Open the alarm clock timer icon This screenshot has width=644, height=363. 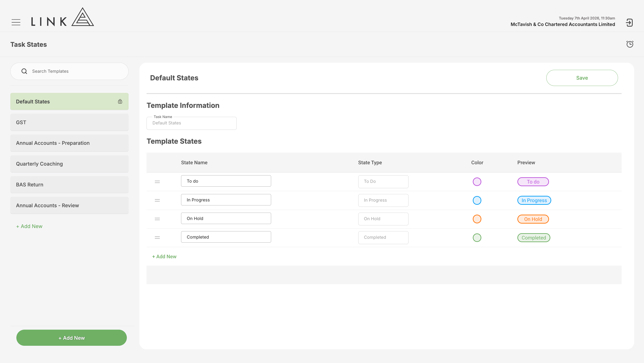pos(630,44)
